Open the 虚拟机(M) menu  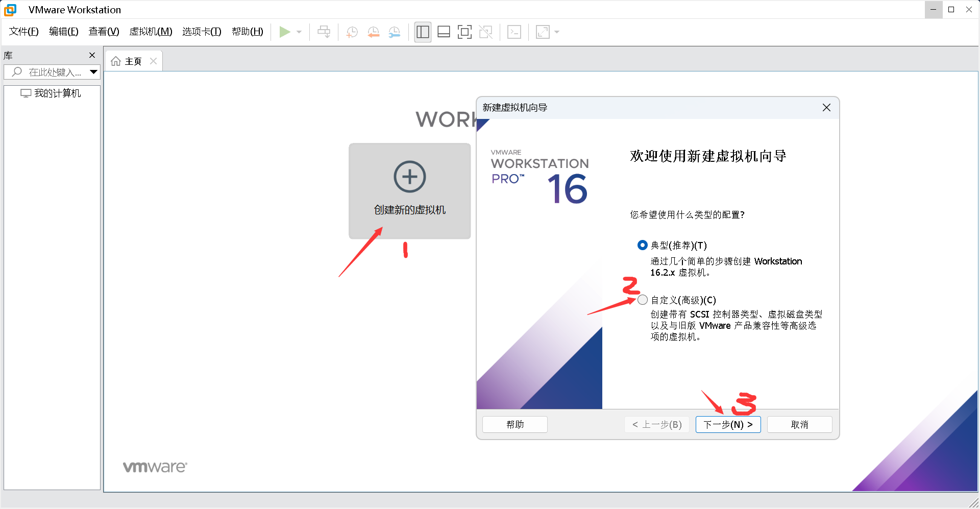(x=151, y=32)
